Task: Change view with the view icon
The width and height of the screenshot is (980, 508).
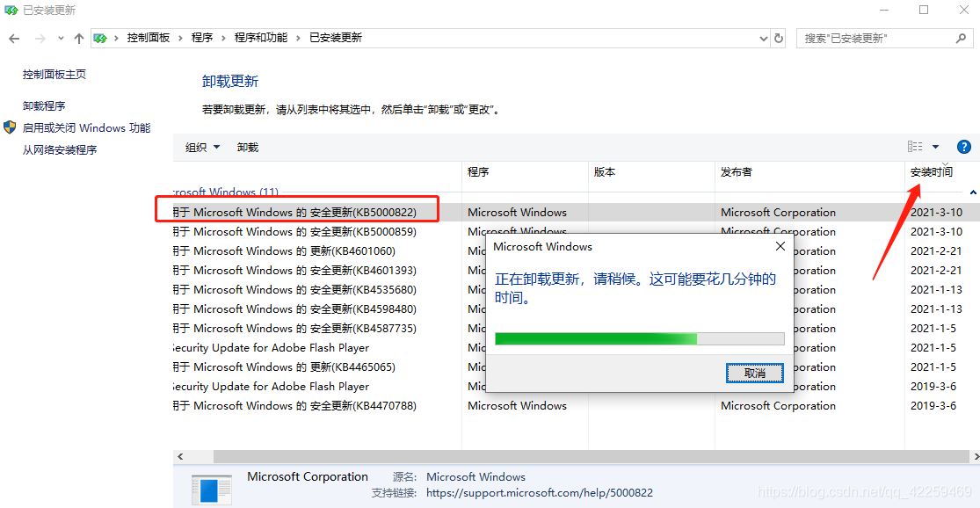Action: [x=915, y=146]
